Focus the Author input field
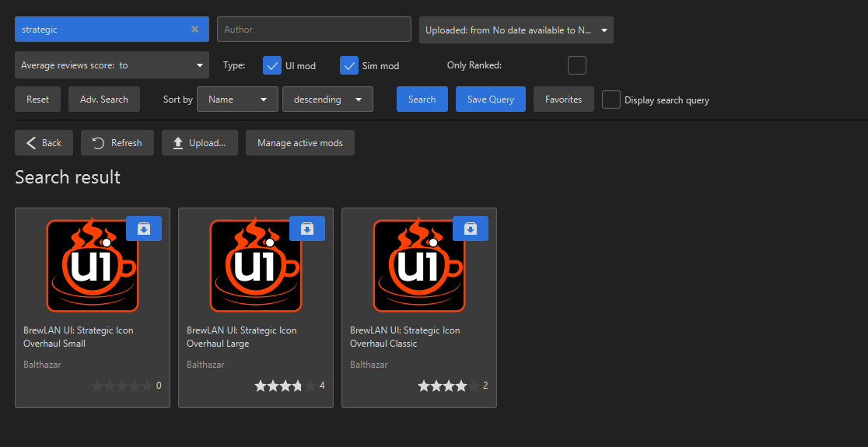 pyautogui.click(x=314, y=30)
